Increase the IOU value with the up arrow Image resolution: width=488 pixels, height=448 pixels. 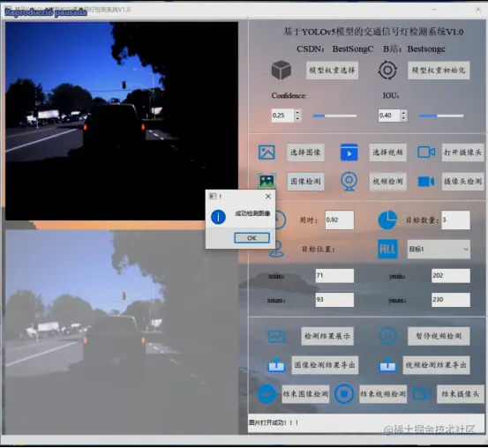(403, 113)
